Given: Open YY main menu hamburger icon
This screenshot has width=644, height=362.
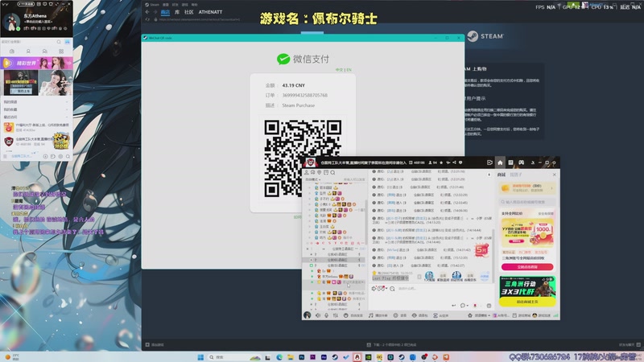Looking at the screenshot, I should [x=5, y=156].
